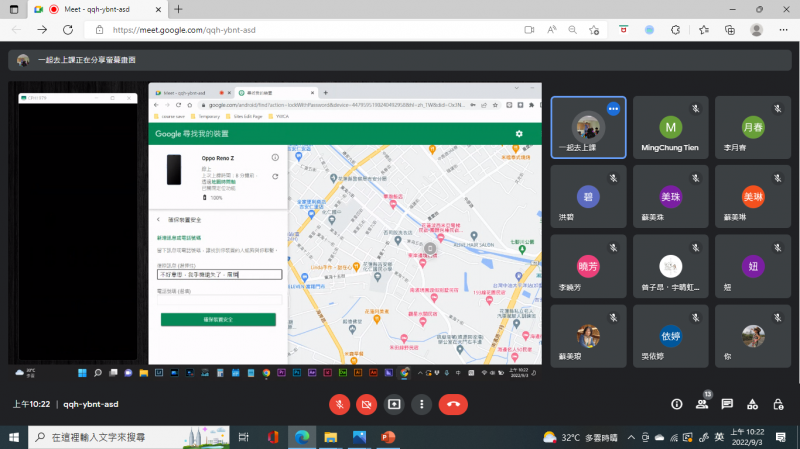Open Edge extensions puzzle icon
This screenshot has width=800, height=449.
tap(676, 30)
